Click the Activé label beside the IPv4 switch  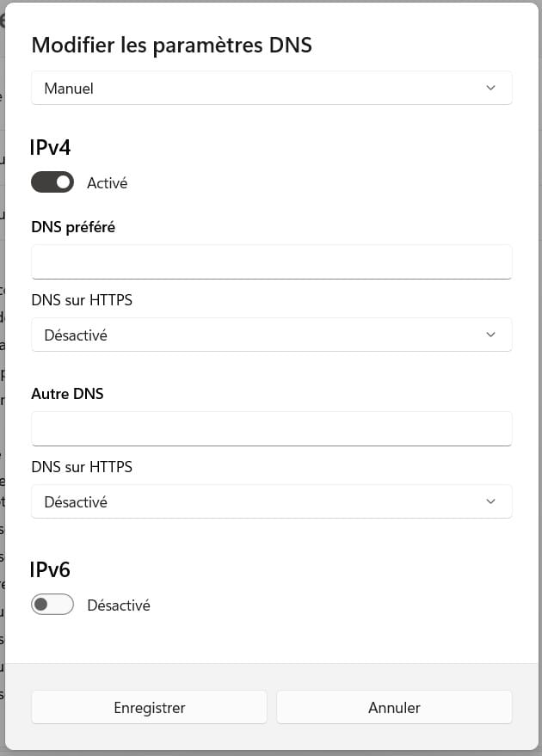point(108,183)
